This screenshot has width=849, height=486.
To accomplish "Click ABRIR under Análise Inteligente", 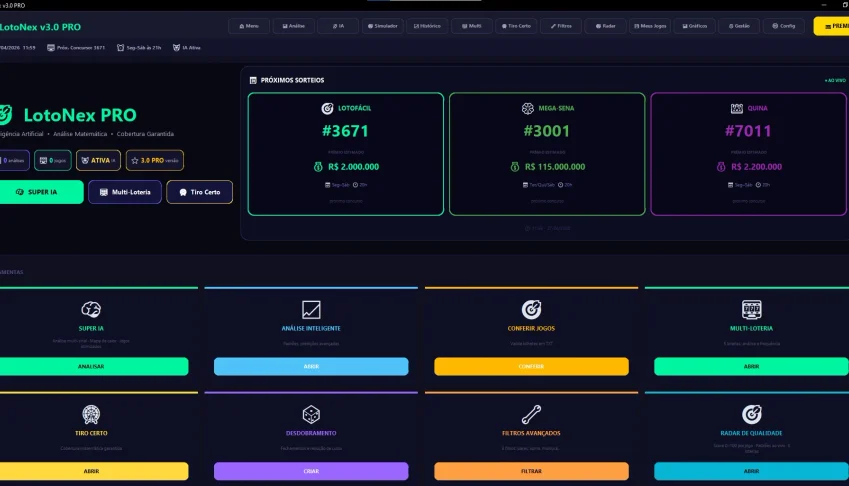I will tap(311, 366).
